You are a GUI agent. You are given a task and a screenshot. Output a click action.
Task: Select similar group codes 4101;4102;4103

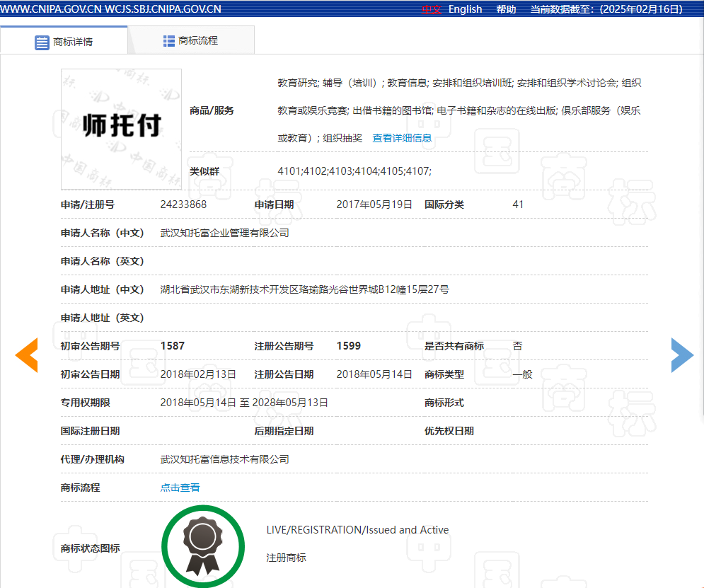354,171
